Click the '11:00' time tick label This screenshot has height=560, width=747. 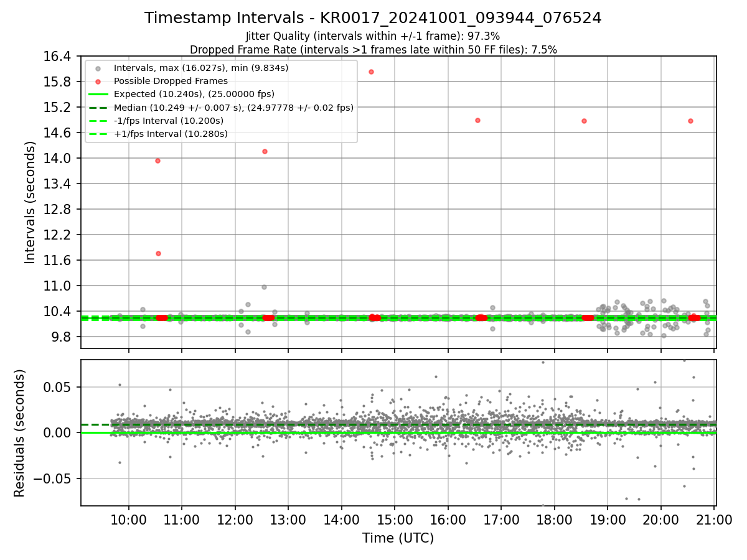pyautogui.click(x=182, y=519)
